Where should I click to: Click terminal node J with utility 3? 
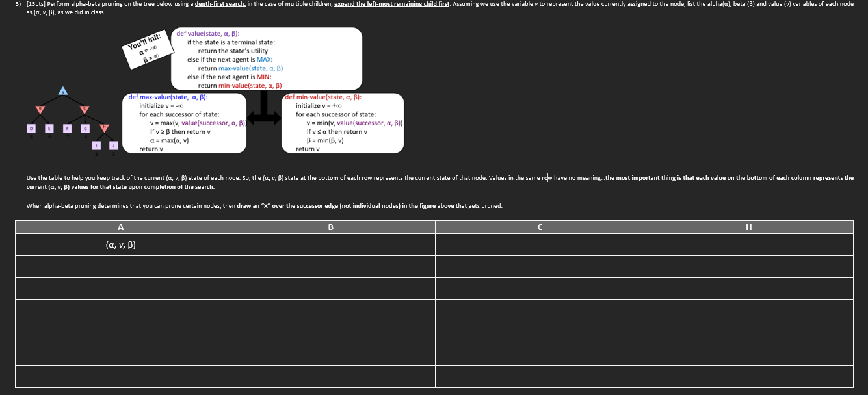pyautogui.click(x=114, y=145)
